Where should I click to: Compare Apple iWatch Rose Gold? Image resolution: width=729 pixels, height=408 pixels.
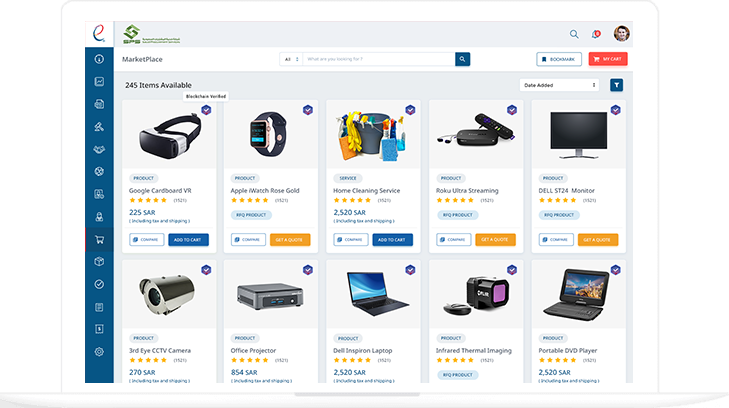(x=248, y=240)
